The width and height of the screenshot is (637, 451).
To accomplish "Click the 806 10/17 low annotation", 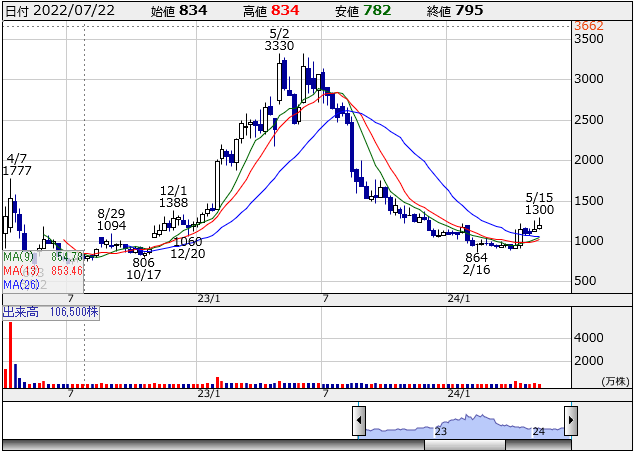I will (x=143, y=269).
